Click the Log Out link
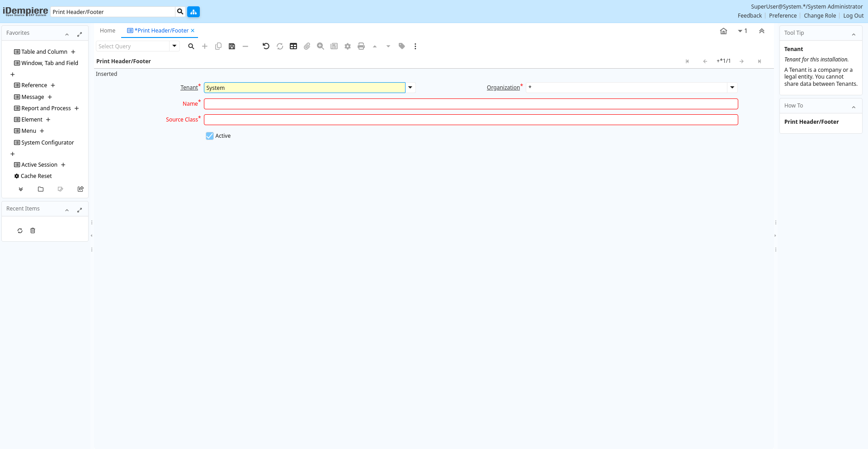Screen dimensions: 868x449 pos(853,16)
